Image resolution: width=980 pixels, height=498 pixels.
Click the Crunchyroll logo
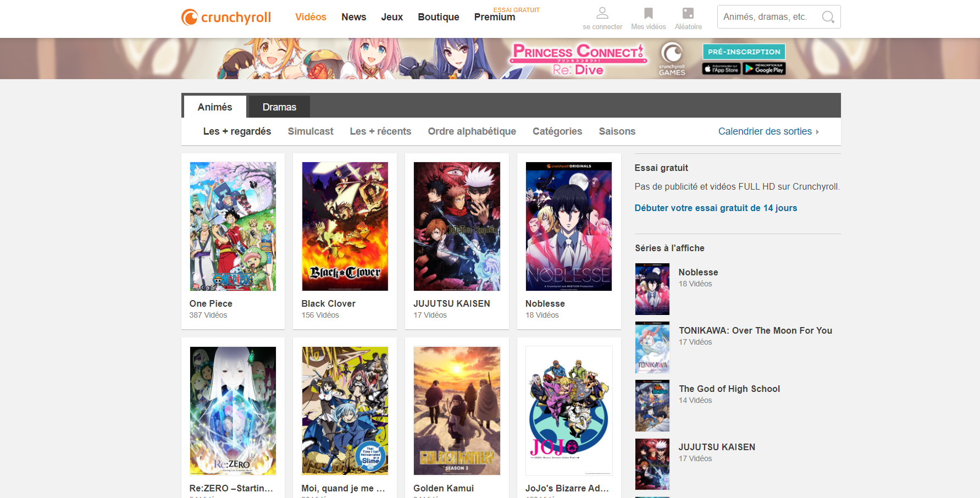click(226, 18)
